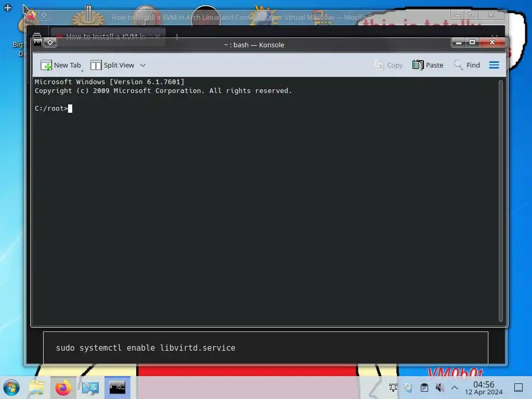Screen dimensions: 532x399
Task: Minimize the Firefox window
Action: [x=457, y=15]
